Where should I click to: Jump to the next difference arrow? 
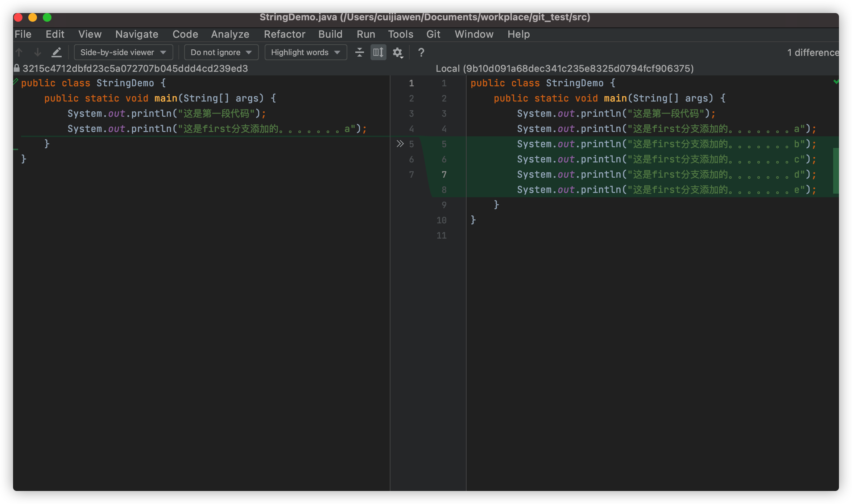37,52
